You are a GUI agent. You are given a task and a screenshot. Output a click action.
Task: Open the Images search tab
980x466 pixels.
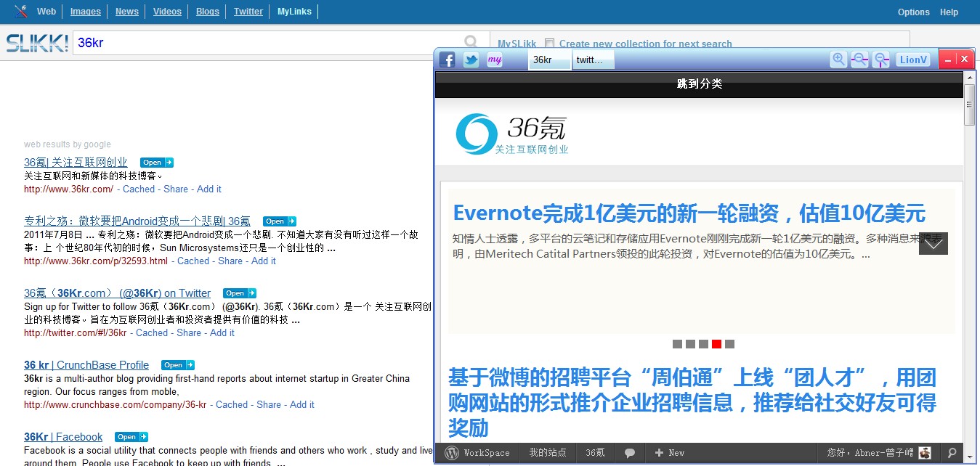pyautogui.click(x=86, y=12)
